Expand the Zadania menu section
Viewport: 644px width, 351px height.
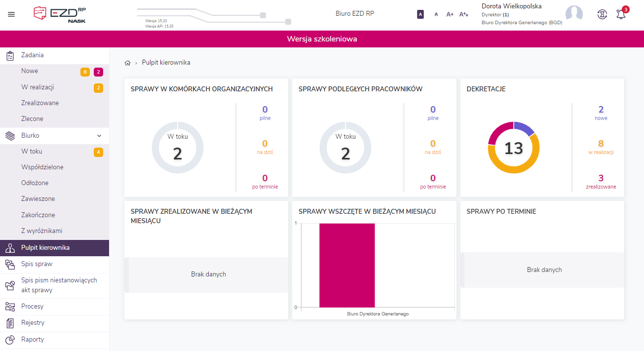tap(33, 55)
